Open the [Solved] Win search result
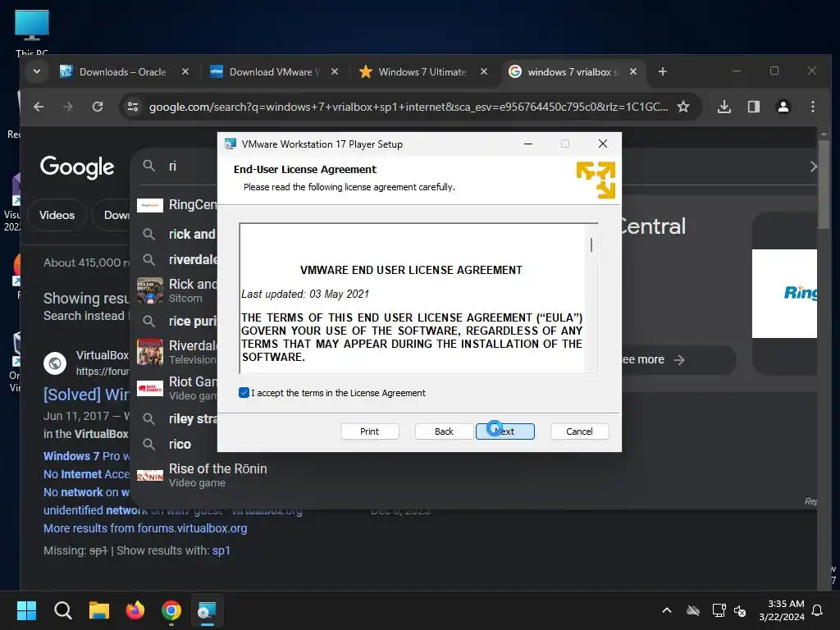Screen dimensions: 840x630 pos(86,395)
